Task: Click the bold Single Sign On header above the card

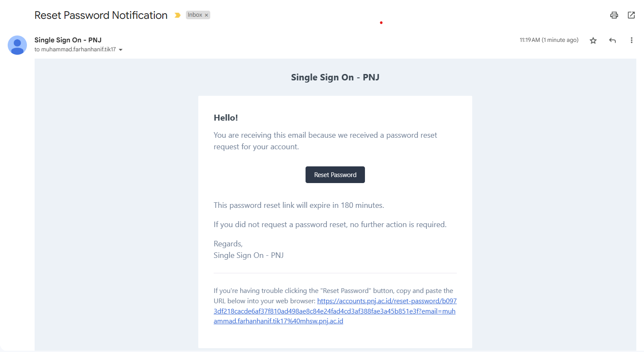Action: coord(335,77)
